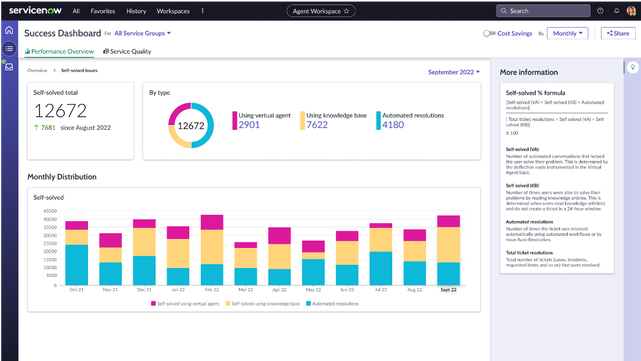641x361 pixels.
Task: Click the By type card label
Action: [x=159, y=93]
